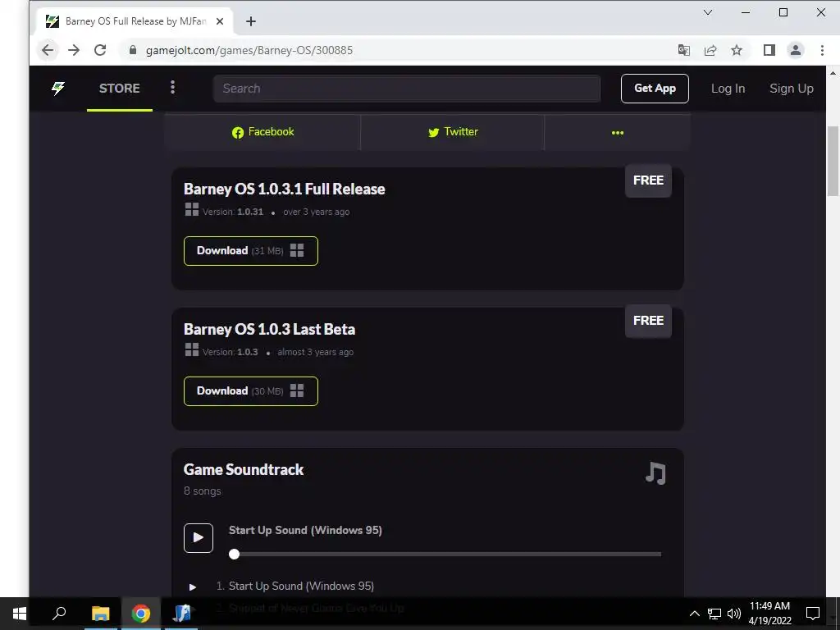Open more share options ellipsis
This screenshot has width=840, height=630.
point(617,132)
